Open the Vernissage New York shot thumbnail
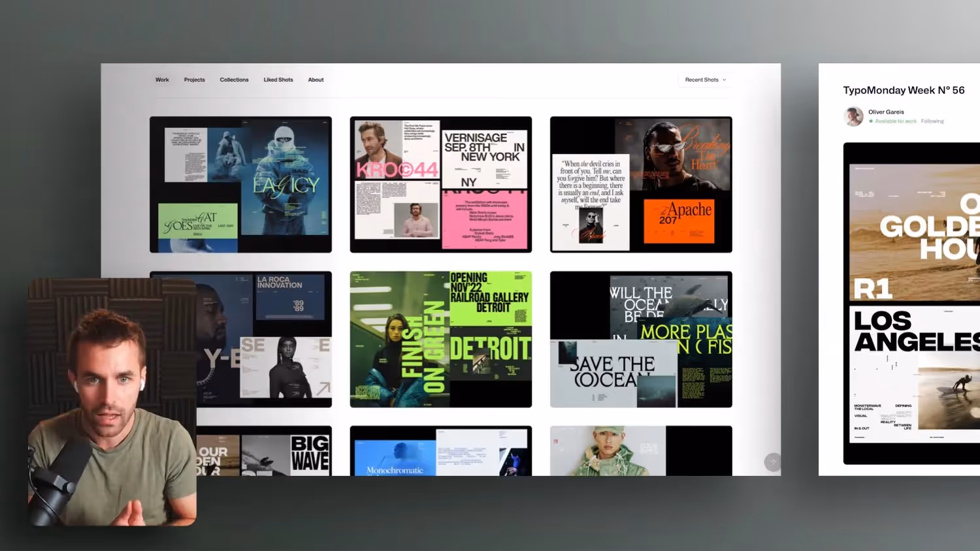This screenshot has height=551, width=980. pos(441,185)
